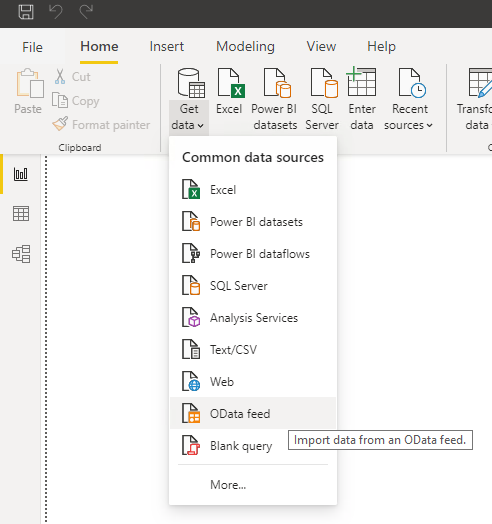492x524 pixels.
Task: Click the Redo arrow icon
Action: click(86, 12)
